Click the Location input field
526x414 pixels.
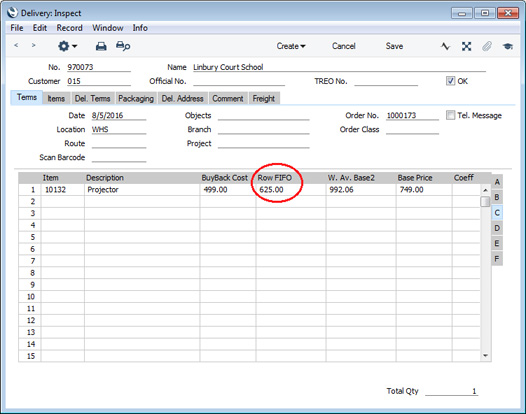click(119, 130)
